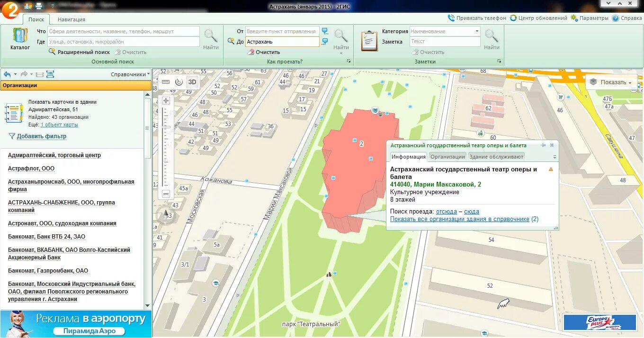Click Очистить under Как проехать

coord(264,52)
